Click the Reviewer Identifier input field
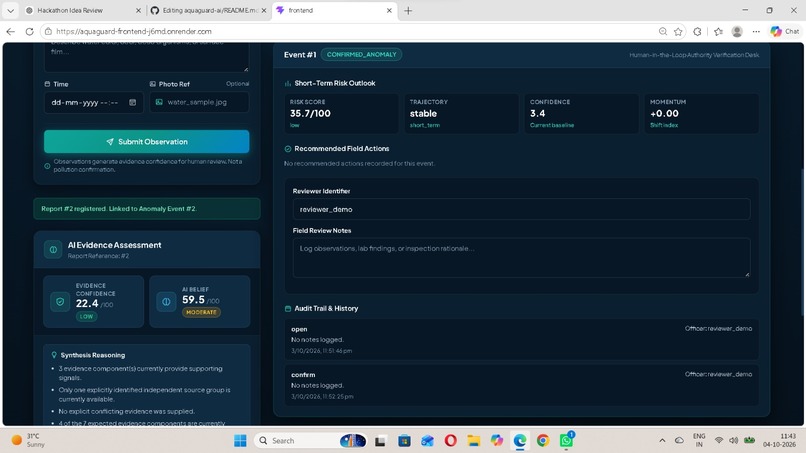Image resolution: width=806 pixels, height=453 pixels. tap(521, 209)
